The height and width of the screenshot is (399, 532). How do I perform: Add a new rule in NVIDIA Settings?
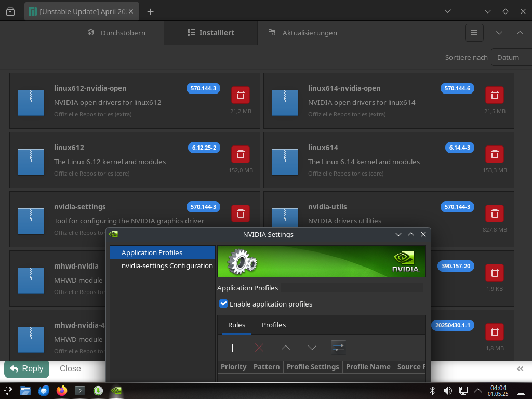point(232,348)
